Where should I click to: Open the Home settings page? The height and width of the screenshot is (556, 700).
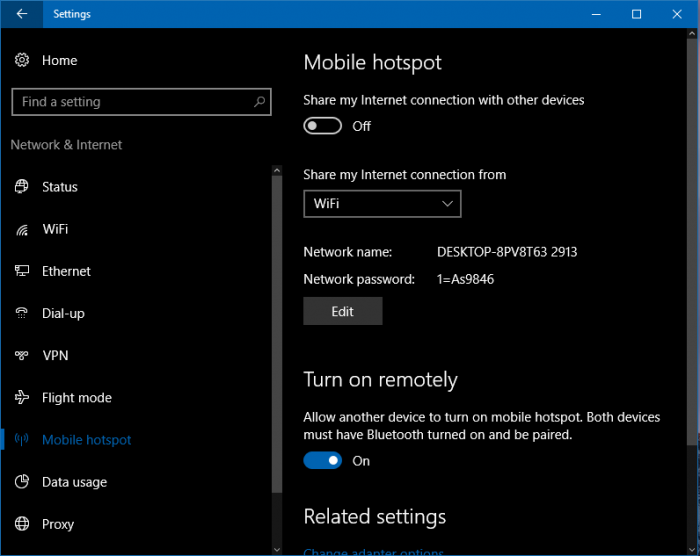point(59,60)
